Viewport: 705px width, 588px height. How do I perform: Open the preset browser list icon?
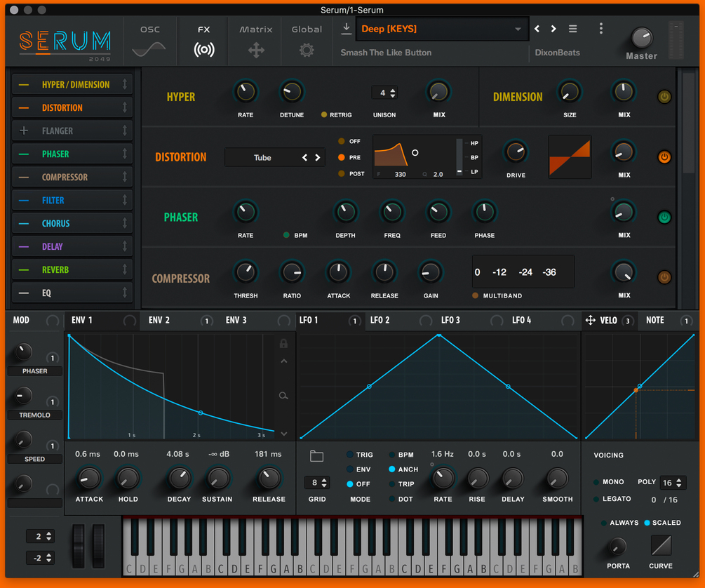(573, 29)
